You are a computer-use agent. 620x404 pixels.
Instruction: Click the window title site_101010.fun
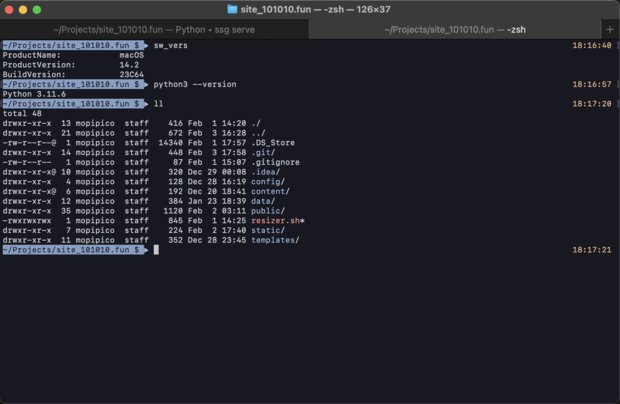(x=276, y=9)
